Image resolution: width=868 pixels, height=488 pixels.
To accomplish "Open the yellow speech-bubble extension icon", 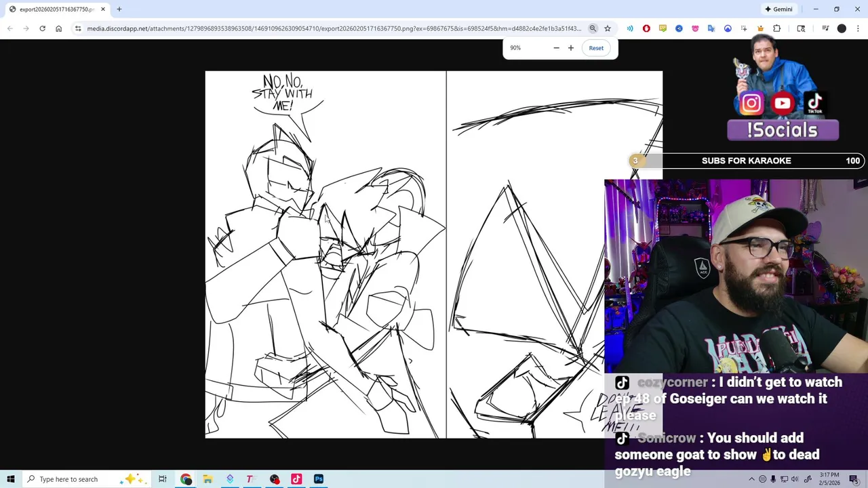I will point(663,28).
